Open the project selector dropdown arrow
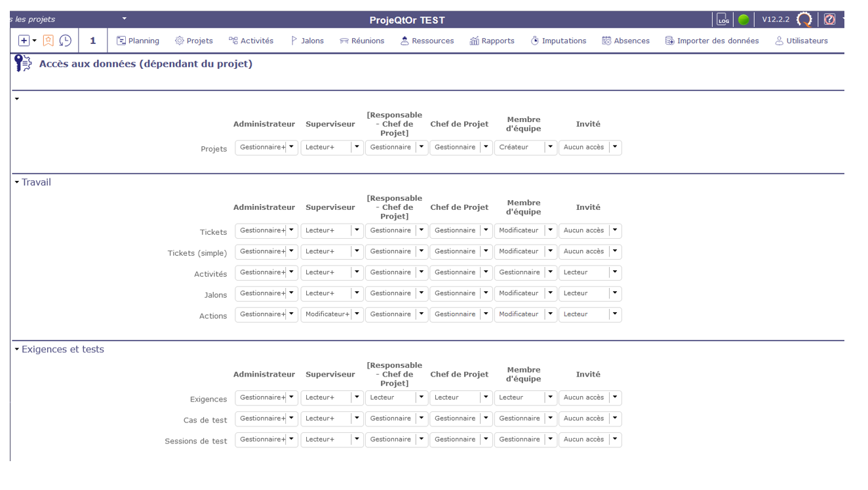The image size is (868, 490). coord(125,18)
